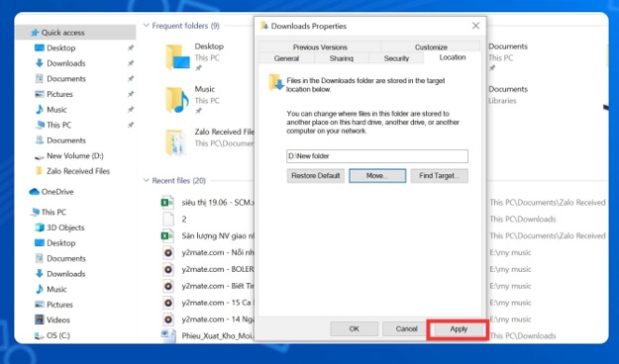Switch to the General tab
The width and height of the screenshot is (619, 364).
[286, 58]
